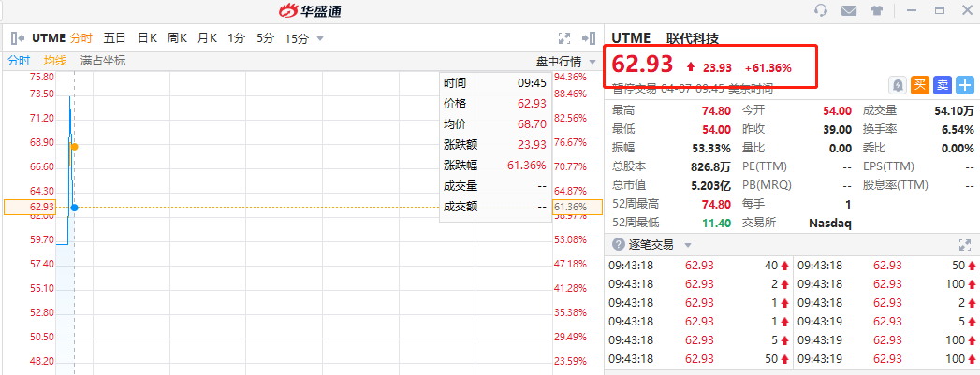Toggle 均线 average line display
This screenshot has height=375, width=980.
(55, 61)
